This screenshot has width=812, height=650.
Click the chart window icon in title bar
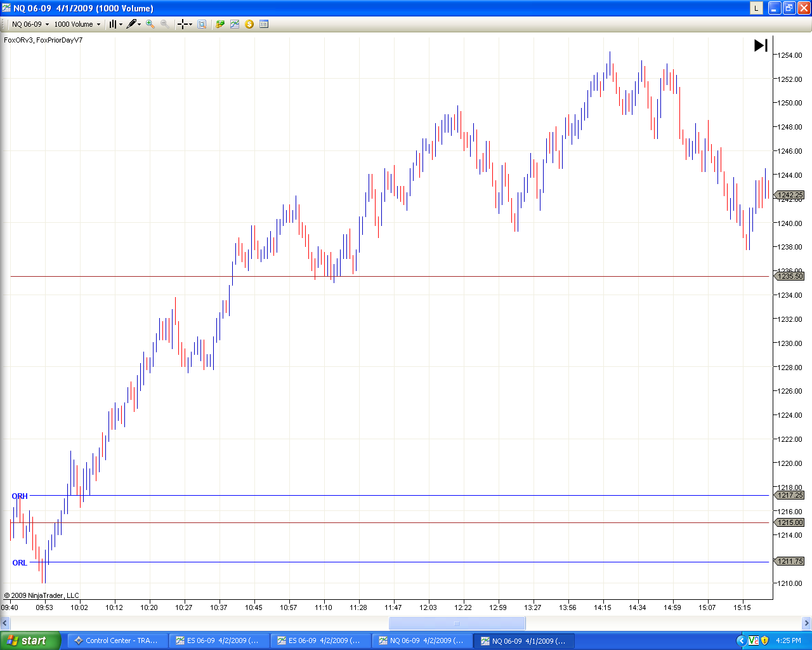(x=6, y=8)
